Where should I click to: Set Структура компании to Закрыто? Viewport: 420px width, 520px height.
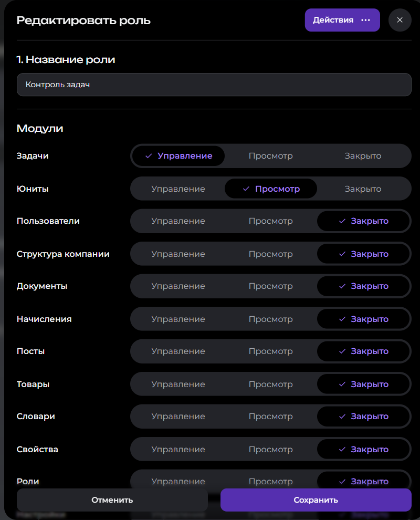363,254
